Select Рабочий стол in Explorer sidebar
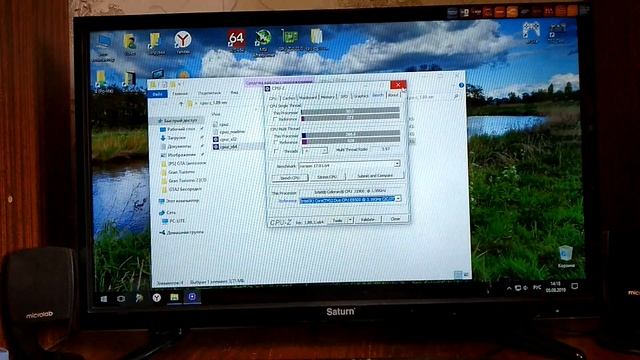 179,129
